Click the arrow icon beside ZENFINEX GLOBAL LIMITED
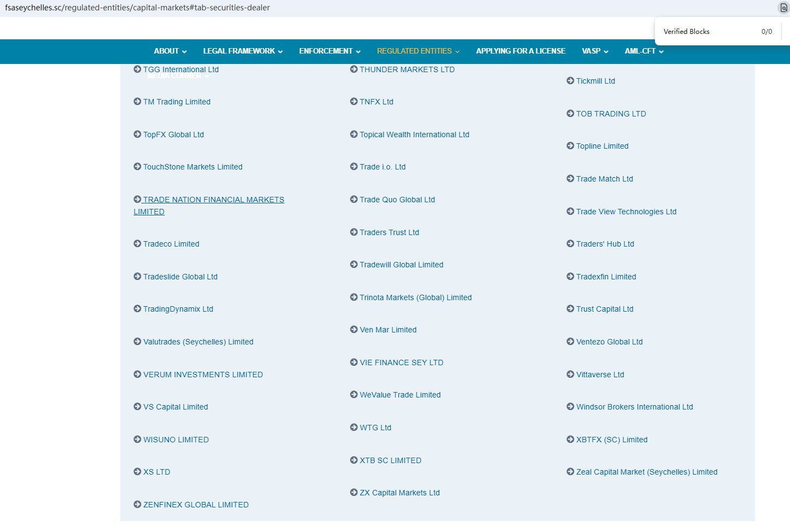 tap(137, 504)
